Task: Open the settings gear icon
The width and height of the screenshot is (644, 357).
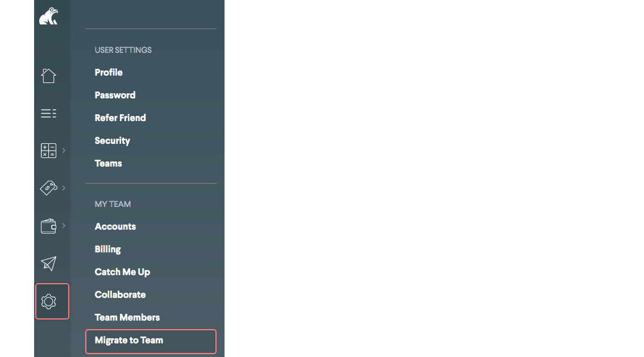Action: (x=49, y=301)
